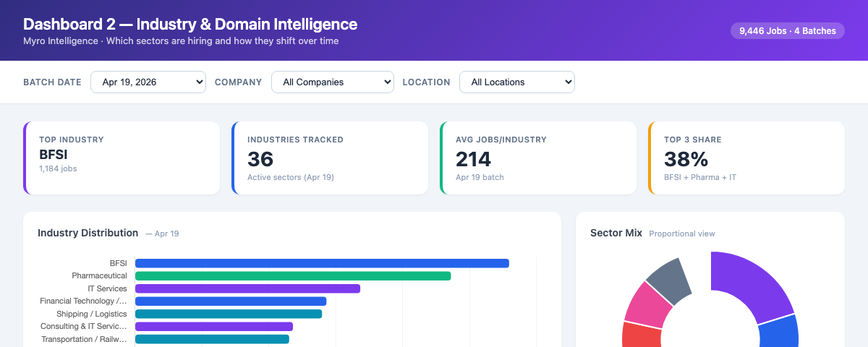Select the Avg Jobs/Industry 214 card
This screenshot has height=347, width=868.
coord(538,158)
